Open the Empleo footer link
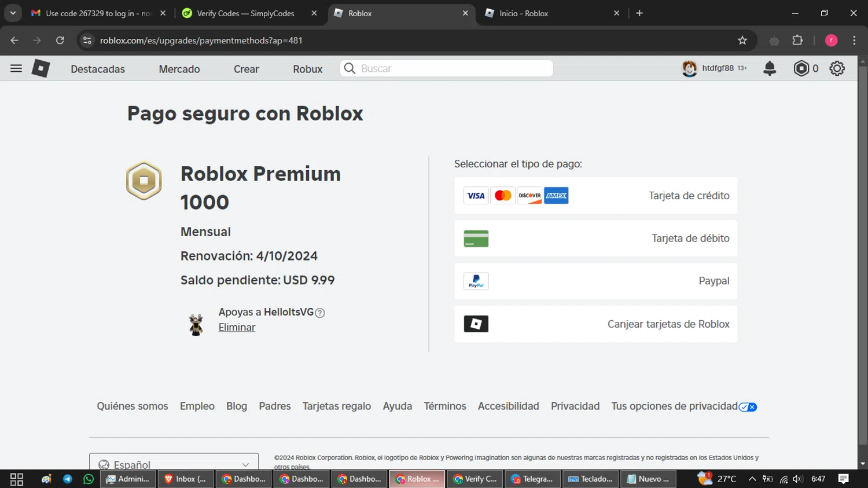868x488 pixels. [x=197, y=406]
